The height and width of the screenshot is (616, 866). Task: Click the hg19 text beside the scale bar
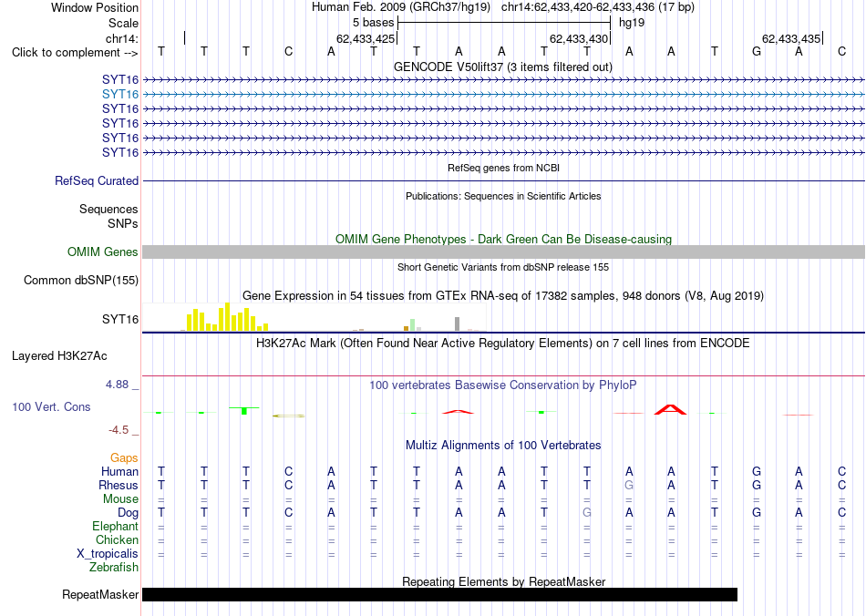click(x=632, y=23)
